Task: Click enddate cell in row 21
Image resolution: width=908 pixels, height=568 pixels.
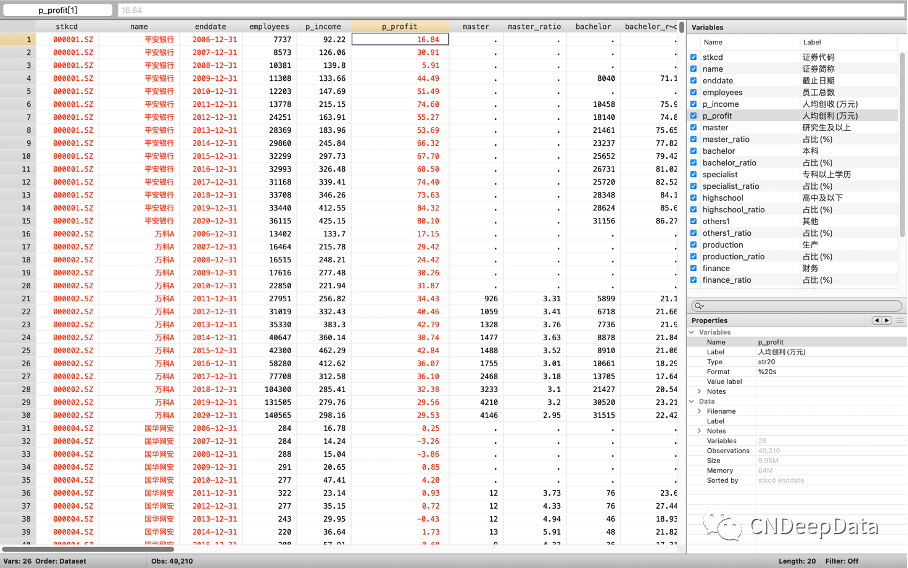Action: click(x=211, y=299)
